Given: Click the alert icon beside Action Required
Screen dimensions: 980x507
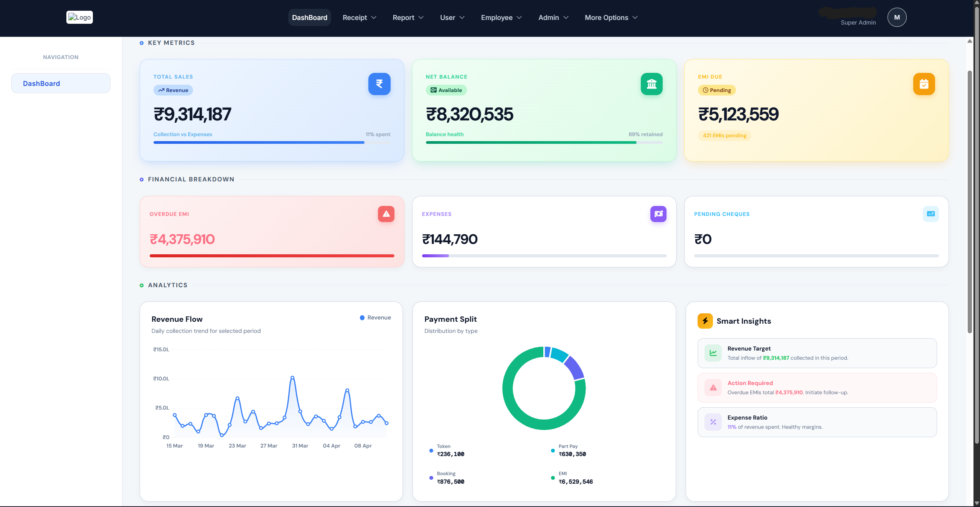Looking at the screenshot, I should pos(713,387).
